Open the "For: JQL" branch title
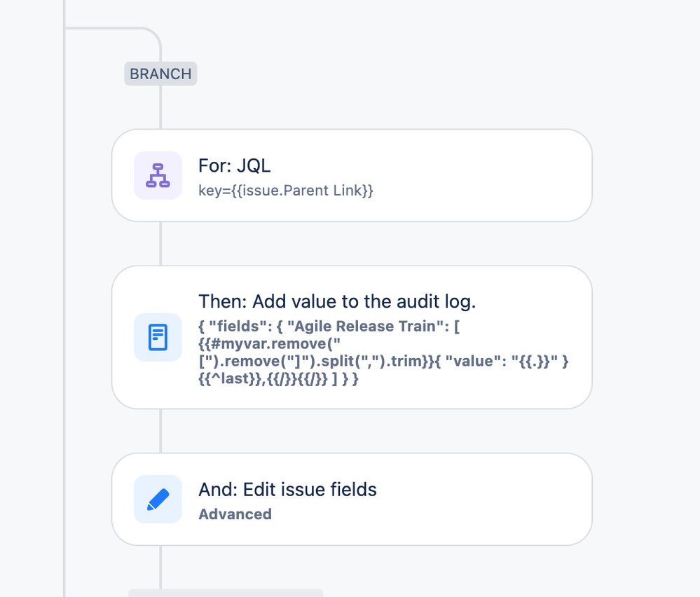Viewport: 700px width, 597px height. pyautogui.click(x=234, y=165)
